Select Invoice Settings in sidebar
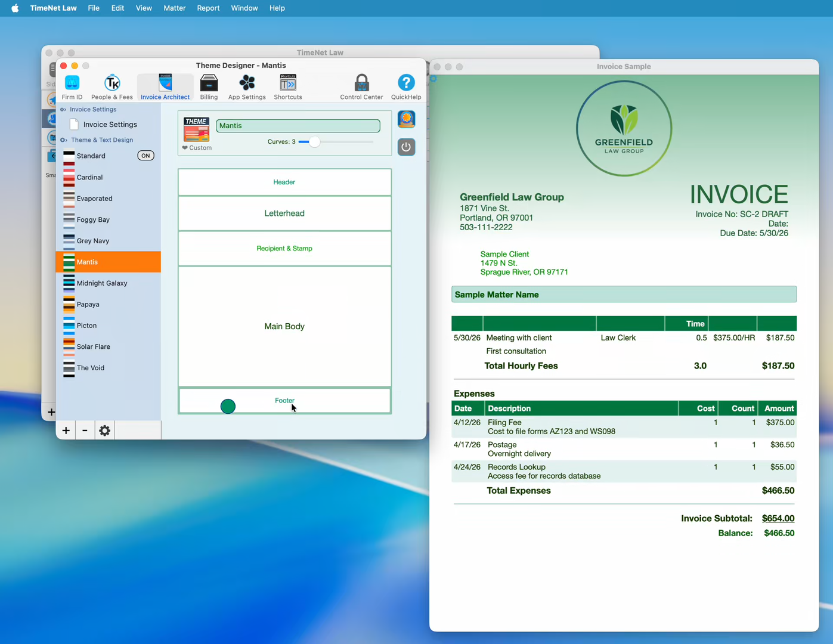Image resolution: width=833 pixels, height=644 pixels. (109, 124)
